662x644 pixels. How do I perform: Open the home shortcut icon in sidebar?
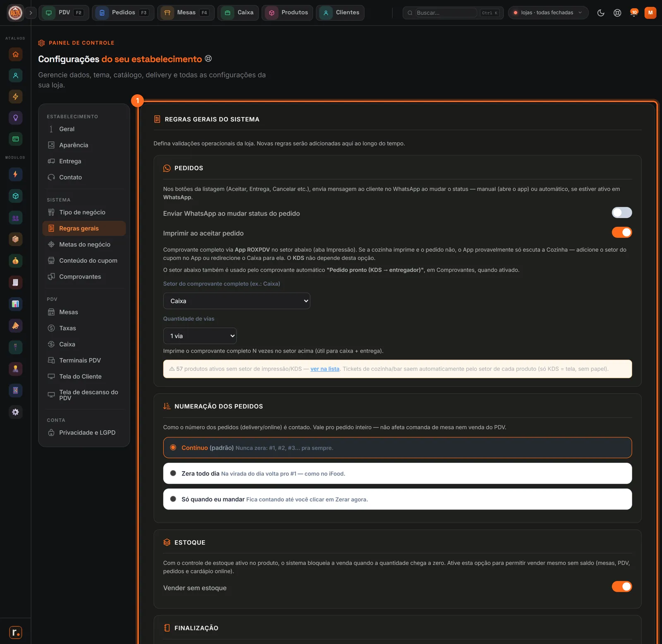[x=15, y=54]
